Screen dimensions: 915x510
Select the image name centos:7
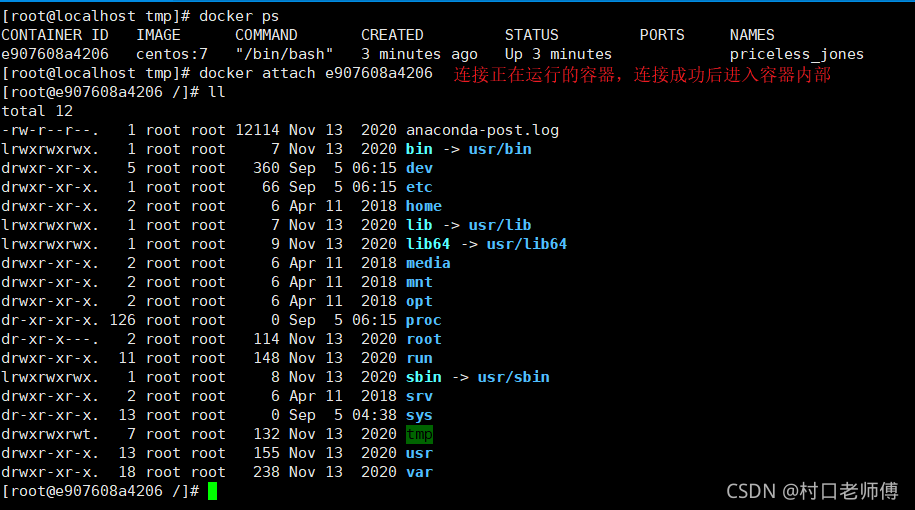(x=172, y=54)
